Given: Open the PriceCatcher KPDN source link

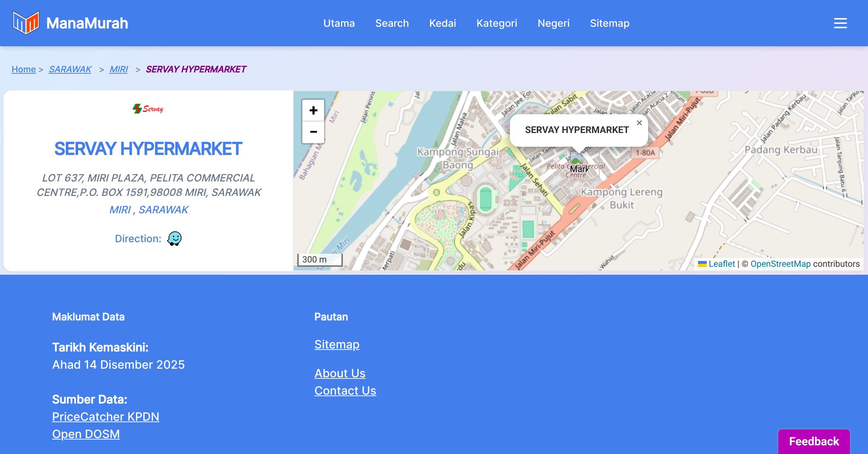Looking at the screenshot, I should (106, 416).
